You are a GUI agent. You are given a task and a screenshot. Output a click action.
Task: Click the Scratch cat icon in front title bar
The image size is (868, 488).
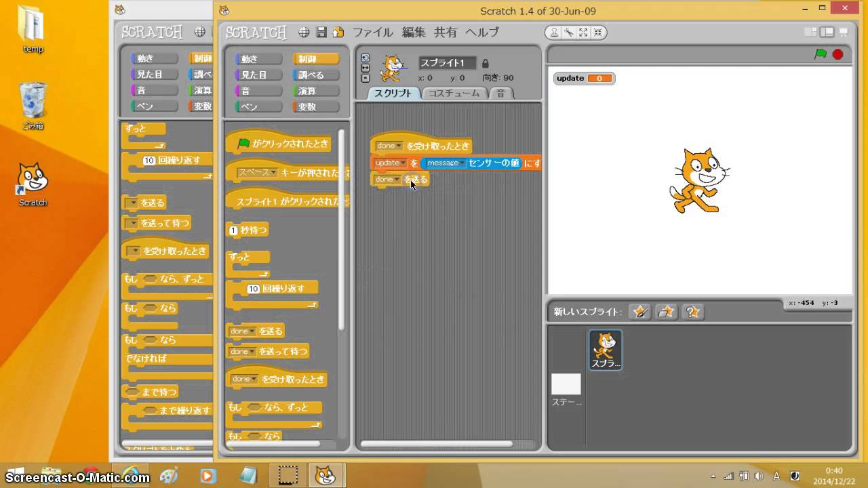click(x=224, y=10)
